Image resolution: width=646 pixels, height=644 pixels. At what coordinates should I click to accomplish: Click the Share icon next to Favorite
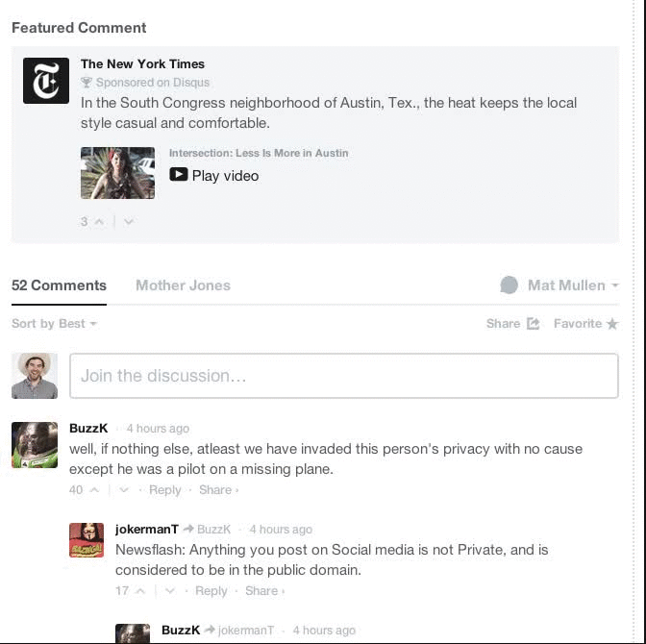[x=534, y=324]
